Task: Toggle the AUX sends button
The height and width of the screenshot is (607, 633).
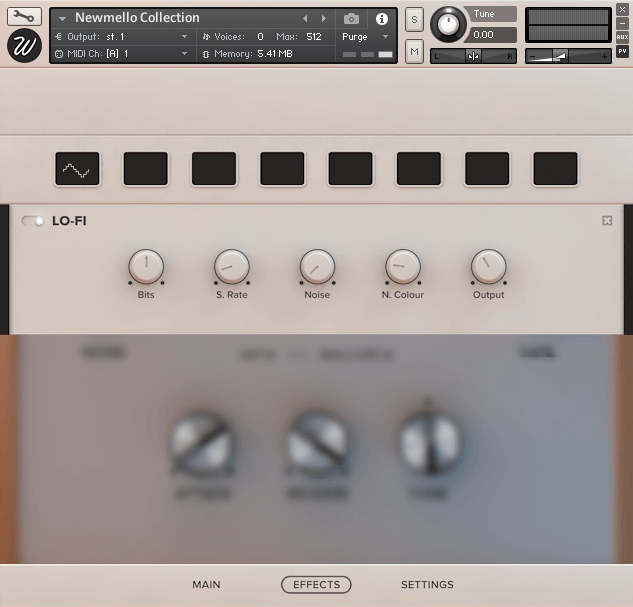Action: tap(622, 37)
